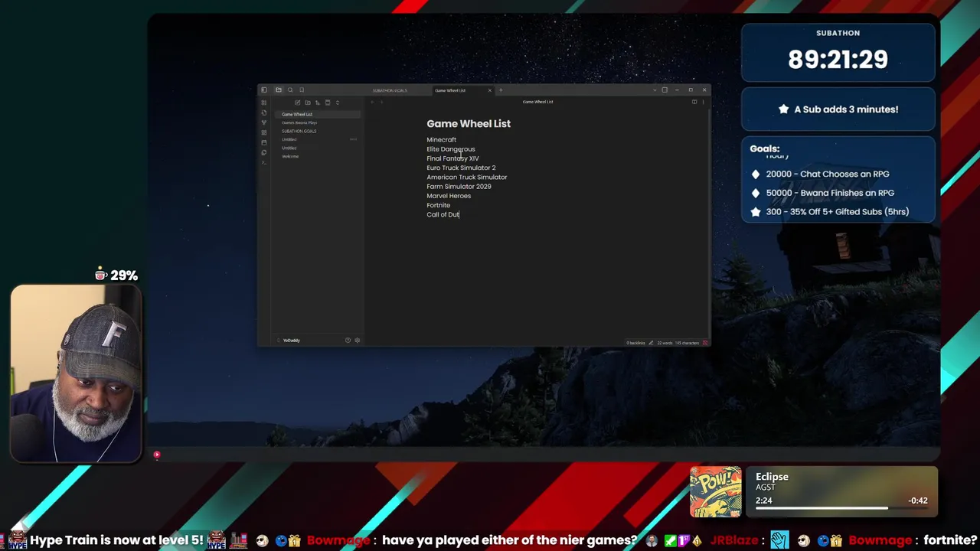The width and height of the screenshot is (980, 551).
Task: Open the bookmarks icon in sidebar header
Action: (302, 90)
